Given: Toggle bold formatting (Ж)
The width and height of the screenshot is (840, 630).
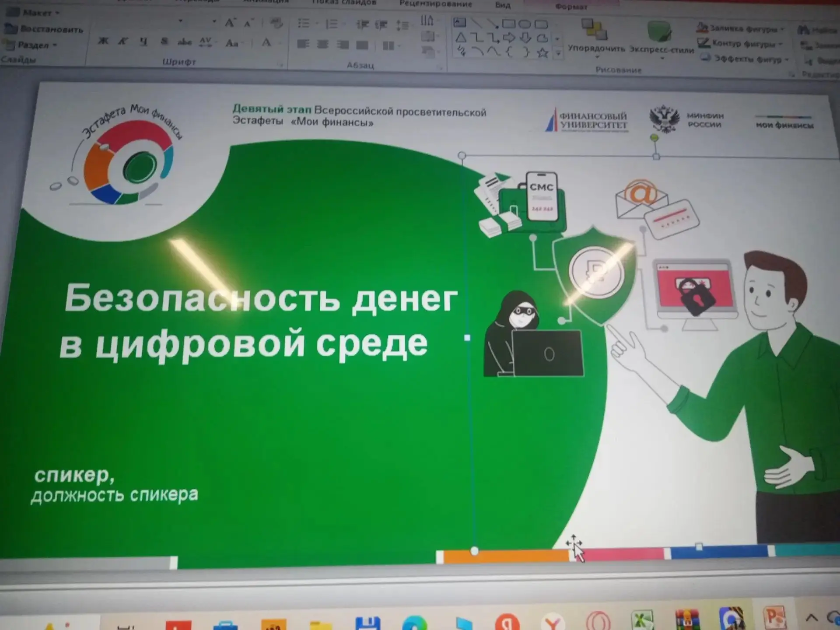Looking at the screenshot, I should (103, 41).
